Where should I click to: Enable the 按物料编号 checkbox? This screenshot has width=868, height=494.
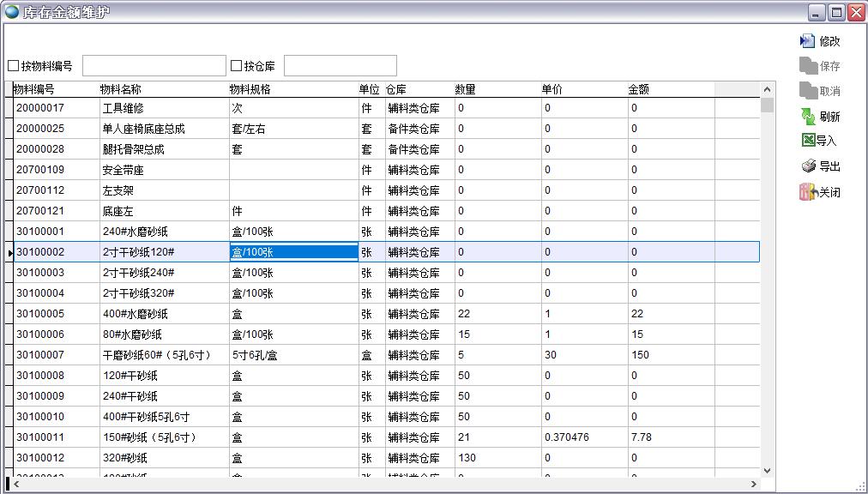click(x=14, y=66)
